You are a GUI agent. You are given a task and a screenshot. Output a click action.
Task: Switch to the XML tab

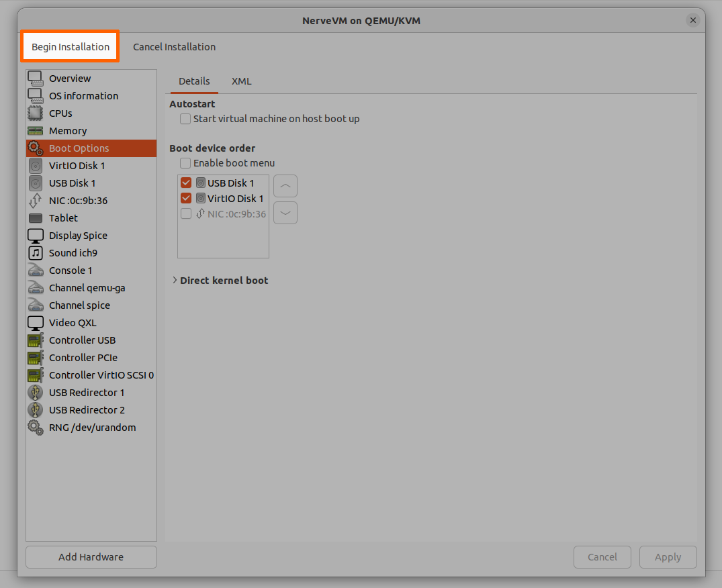[x=241, y=81]
